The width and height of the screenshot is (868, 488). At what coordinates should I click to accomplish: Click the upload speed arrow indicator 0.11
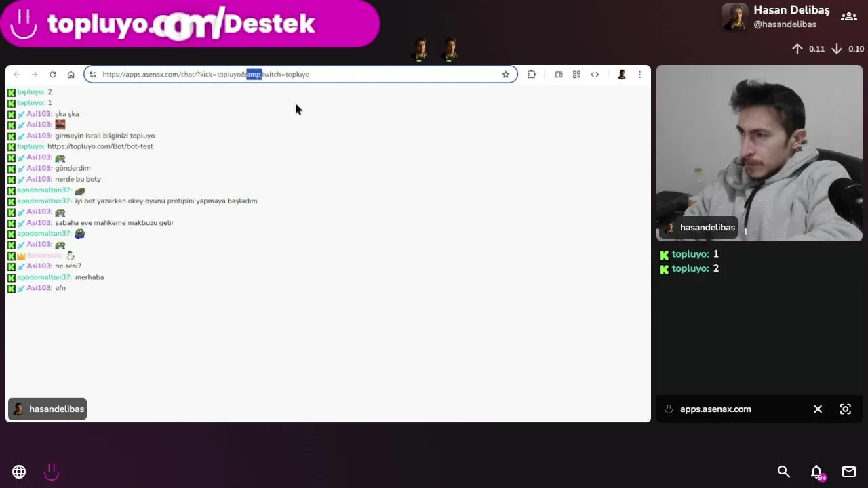pyautogui.click(x=808, y=49)
